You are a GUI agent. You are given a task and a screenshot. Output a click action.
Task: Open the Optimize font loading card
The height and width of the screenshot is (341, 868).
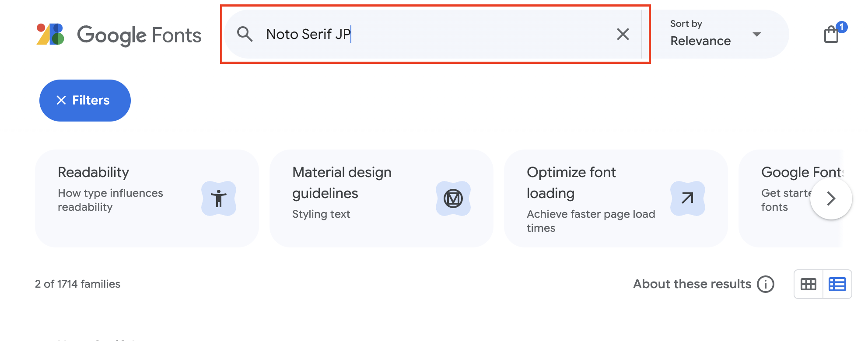coord(591,198)
